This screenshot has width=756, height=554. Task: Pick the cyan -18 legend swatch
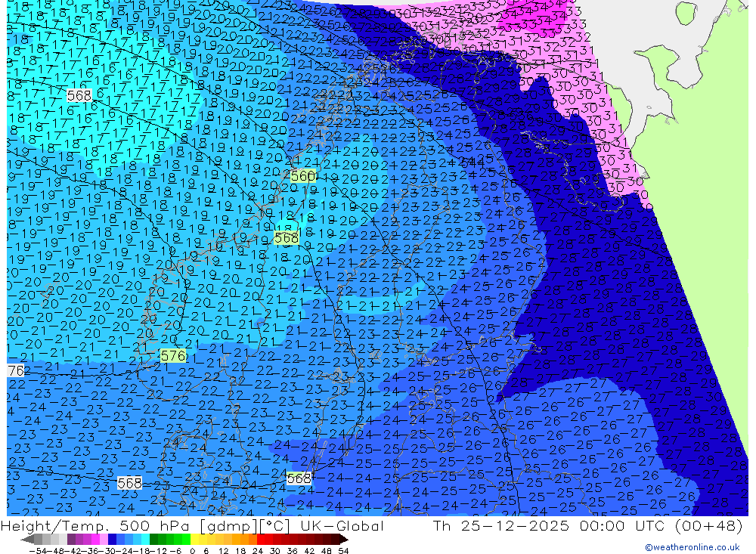pyautogui.click(x=145, y=539)
